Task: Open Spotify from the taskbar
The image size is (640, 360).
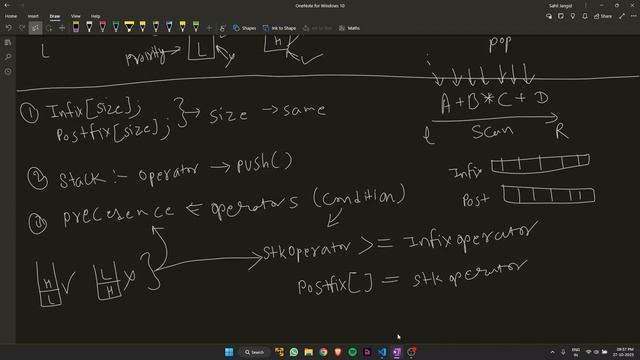Action: (353, 352)
